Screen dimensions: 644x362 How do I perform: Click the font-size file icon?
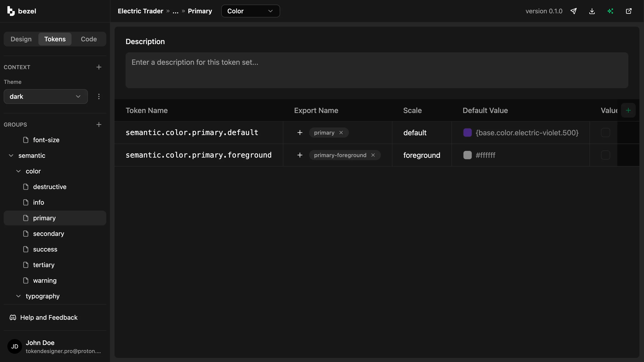coord(26,140)
